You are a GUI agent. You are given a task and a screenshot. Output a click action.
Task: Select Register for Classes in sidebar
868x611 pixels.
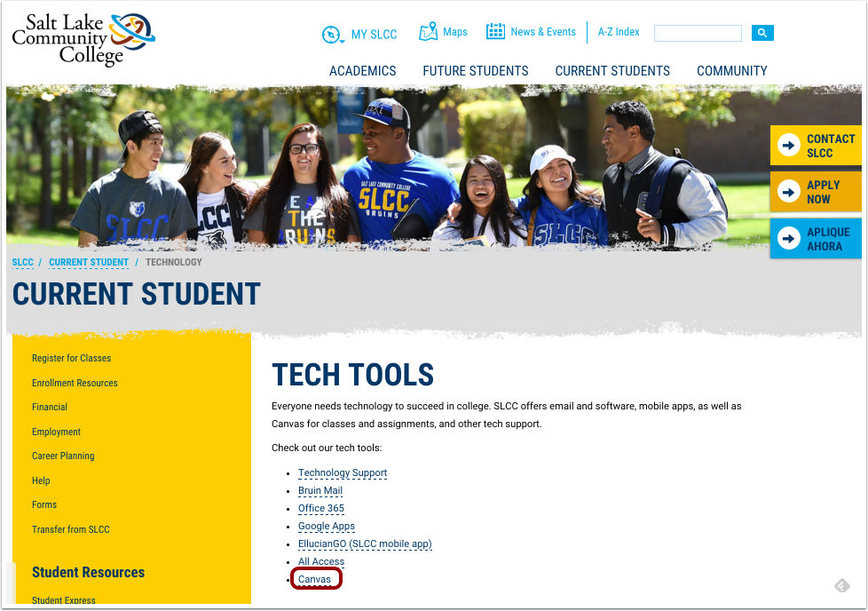[71, 359]
